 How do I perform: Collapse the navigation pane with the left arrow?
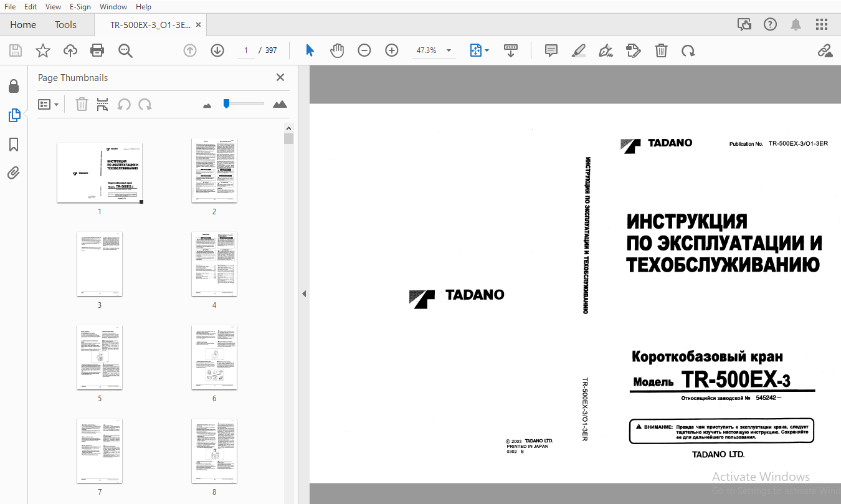coord(304,293)
